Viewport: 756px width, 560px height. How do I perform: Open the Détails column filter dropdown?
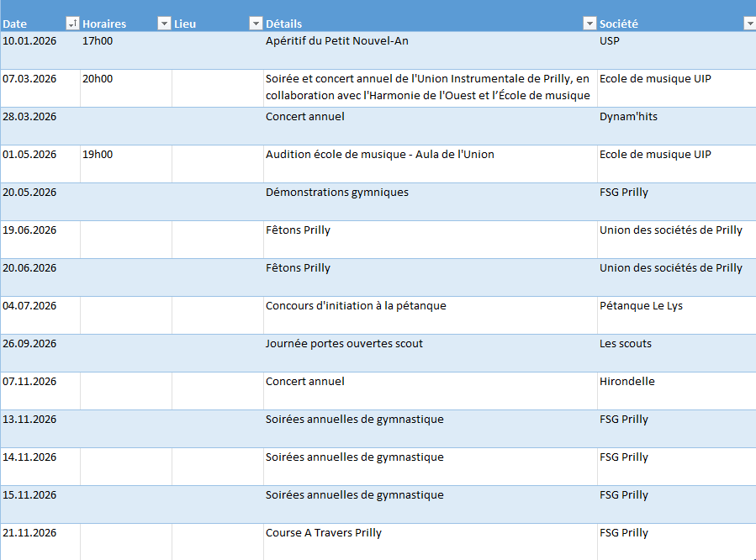pyautogui.click(x=589, y=24)
